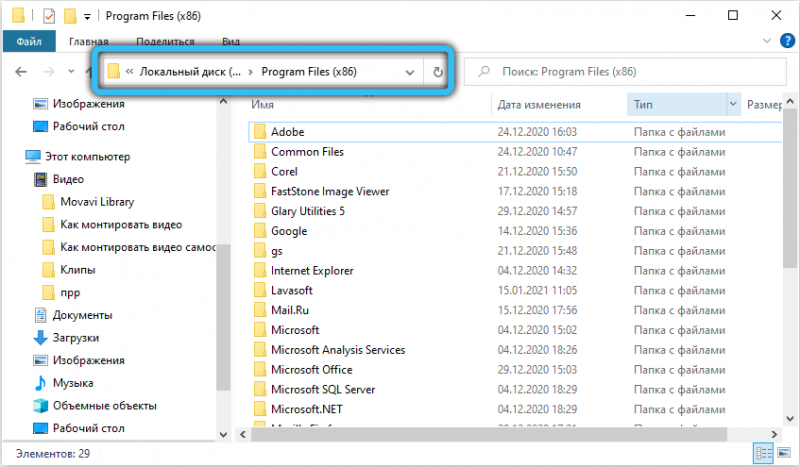Refresh the folder with the refresh icon
This screenshot has width=800, height=467.
(x=438, y=72)
